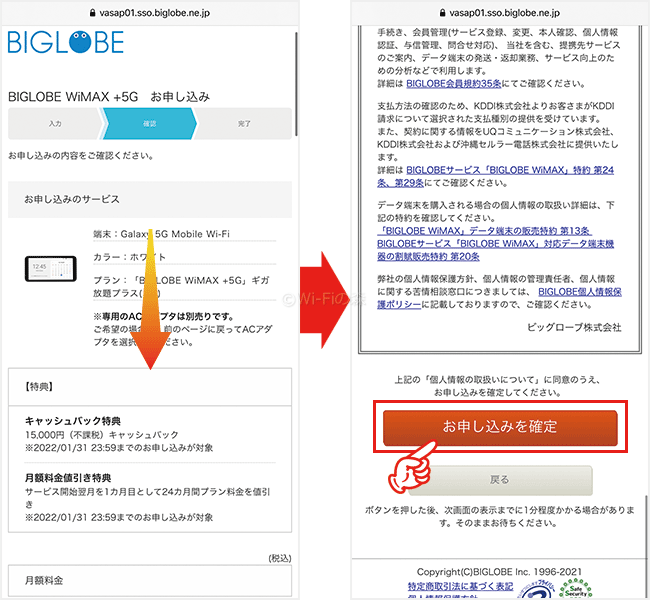This screenshot has width=650, height=600.
Task: Select the 完了 step in progress bar
Action: tap(244, 124)
